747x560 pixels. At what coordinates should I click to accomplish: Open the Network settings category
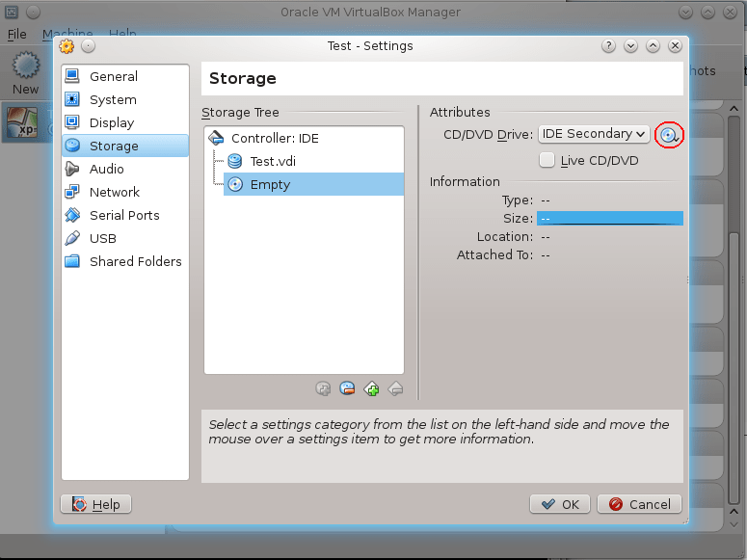coord(124,192)
